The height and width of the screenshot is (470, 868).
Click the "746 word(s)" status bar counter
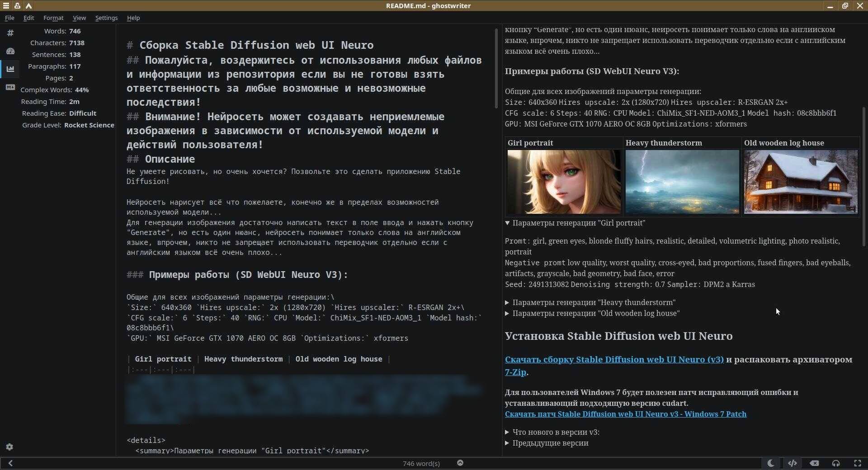(x=421, y=463)
